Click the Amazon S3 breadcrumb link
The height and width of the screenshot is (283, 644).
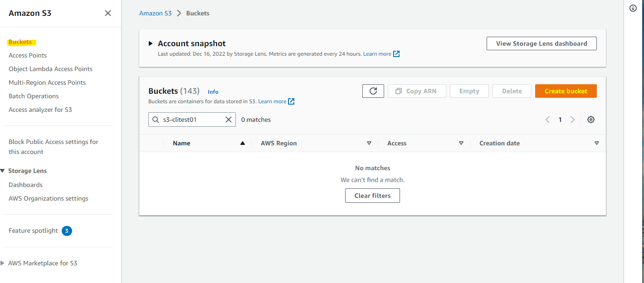156,13
